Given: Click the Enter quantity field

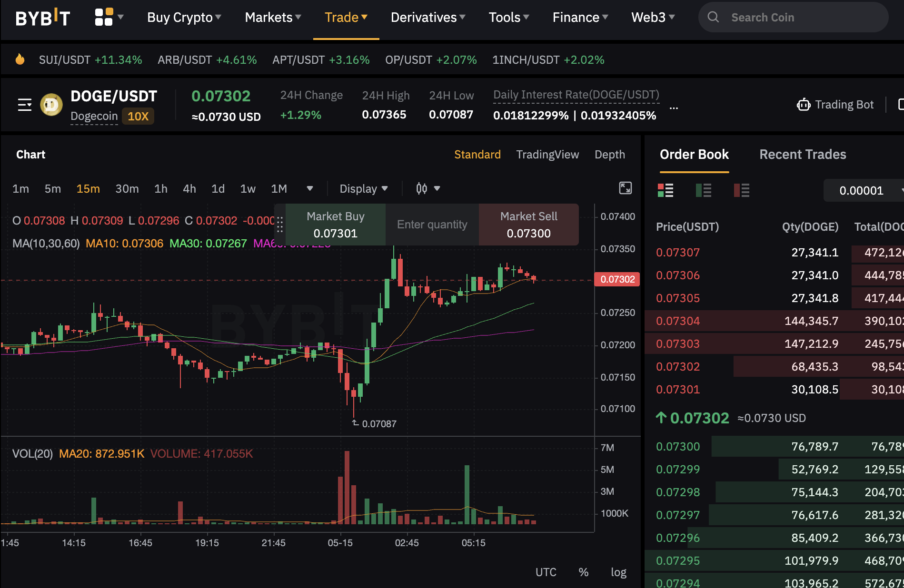Looking at the screenshot, I should click(x=432, y=225).
